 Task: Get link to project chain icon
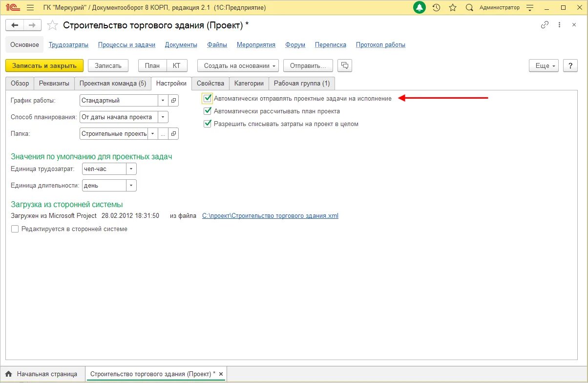pos(545,25)
